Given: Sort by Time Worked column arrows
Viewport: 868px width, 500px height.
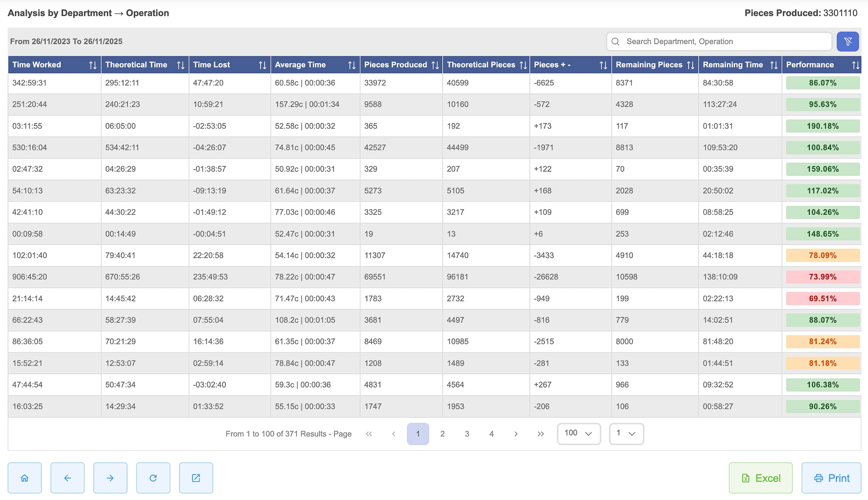Looking at the screenshot, I should click(x=93, y=65).
